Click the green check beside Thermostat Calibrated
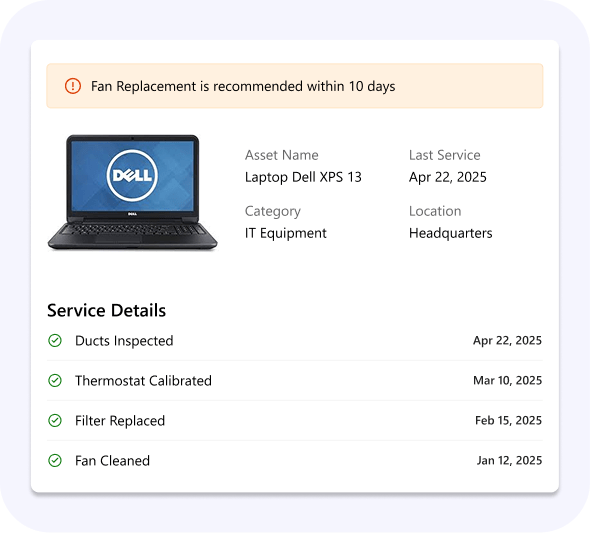Image resolution: width=590 pixels, height=533 pixels. coord(55,380)
